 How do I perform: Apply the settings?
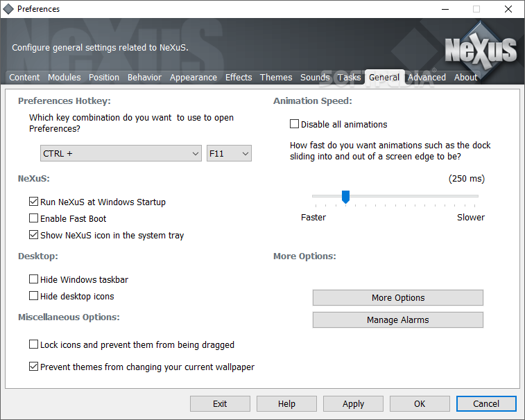pos(353,404)
